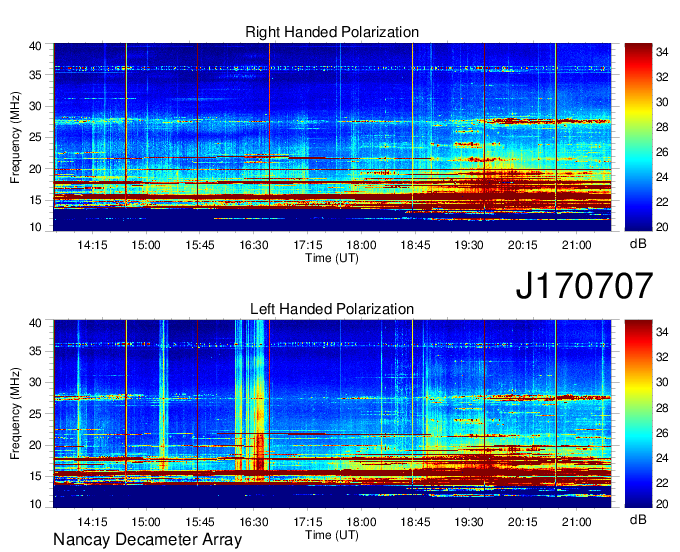Screen dimensions: 680x552
Task: Click 34 value on Right Handed colorbar scale
Action: (662, 52)
